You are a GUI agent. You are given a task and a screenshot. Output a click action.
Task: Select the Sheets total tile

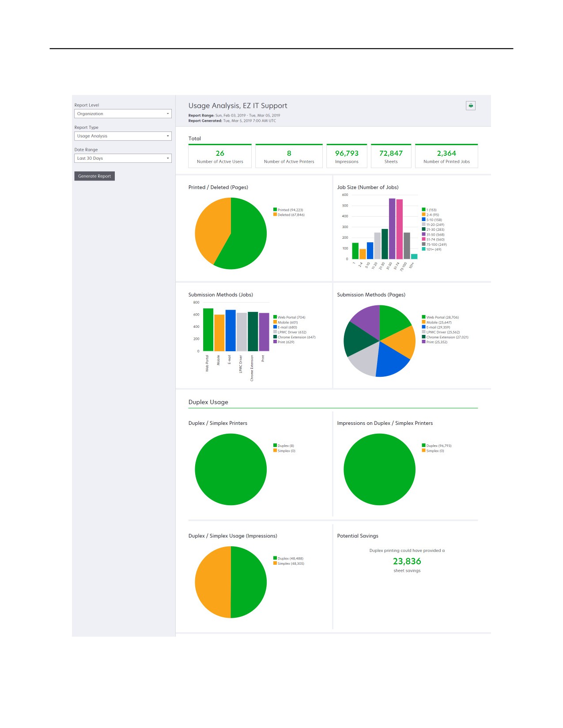pos(391,156)
